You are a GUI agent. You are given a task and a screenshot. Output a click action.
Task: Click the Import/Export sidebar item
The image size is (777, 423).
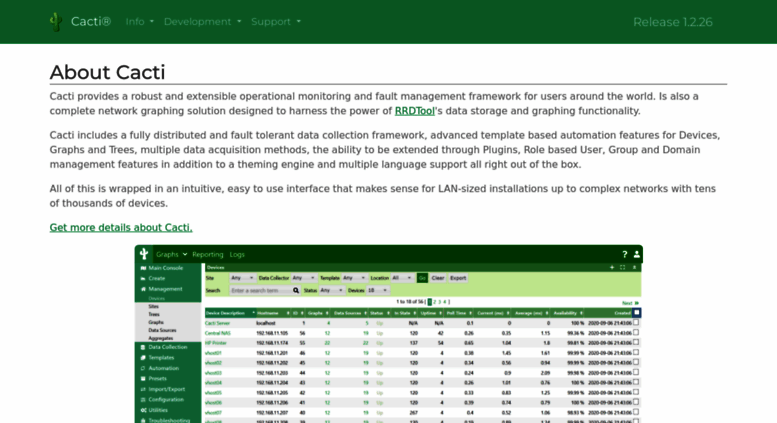click(167, 389)
